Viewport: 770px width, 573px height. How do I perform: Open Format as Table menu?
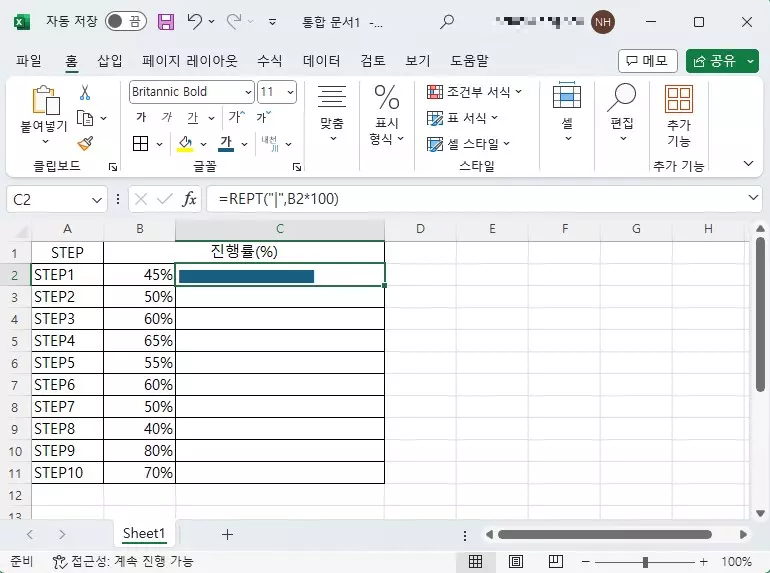point(462,118)
